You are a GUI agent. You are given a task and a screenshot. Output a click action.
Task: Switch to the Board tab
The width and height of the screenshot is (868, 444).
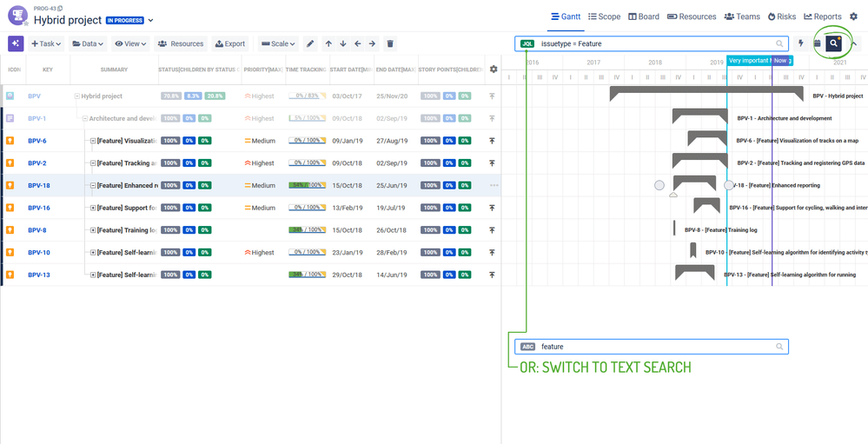tap(644, 17)
